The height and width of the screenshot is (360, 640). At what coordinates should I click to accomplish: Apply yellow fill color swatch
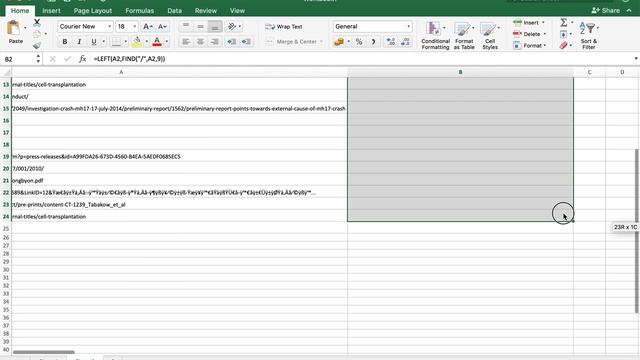pos(137,42)
